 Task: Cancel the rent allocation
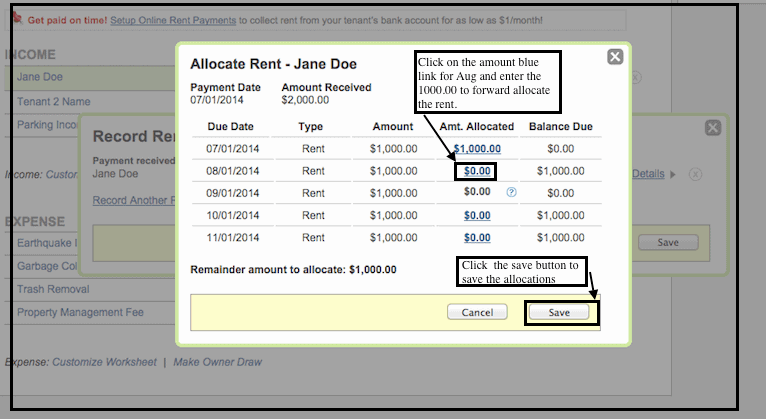[x=477, y=312]
